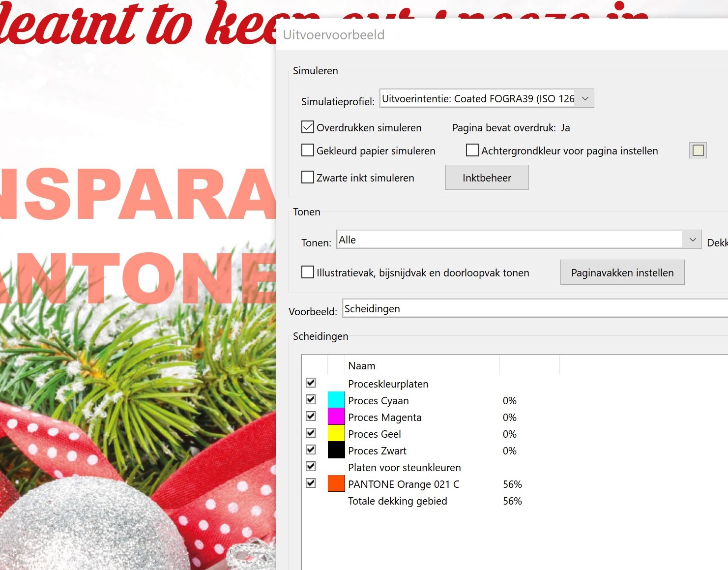Click the PANTONE Orange 021 C swatch
The image size is (728, 570).
336,483
